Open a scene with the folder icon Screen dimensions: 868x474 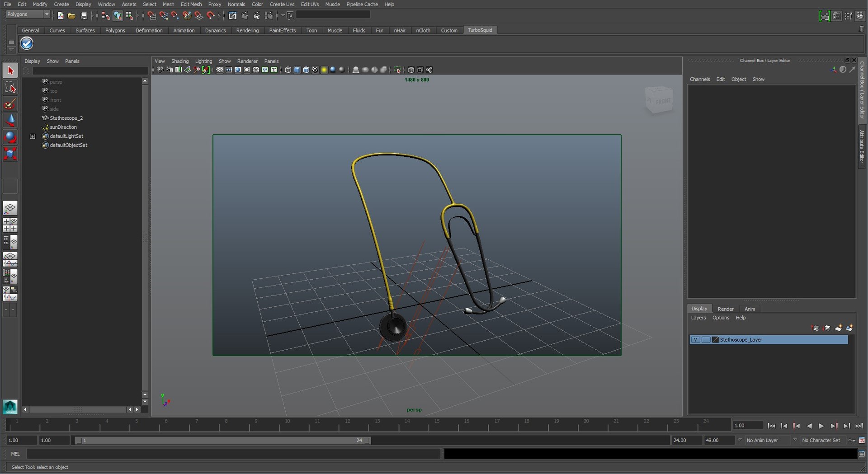71,16
